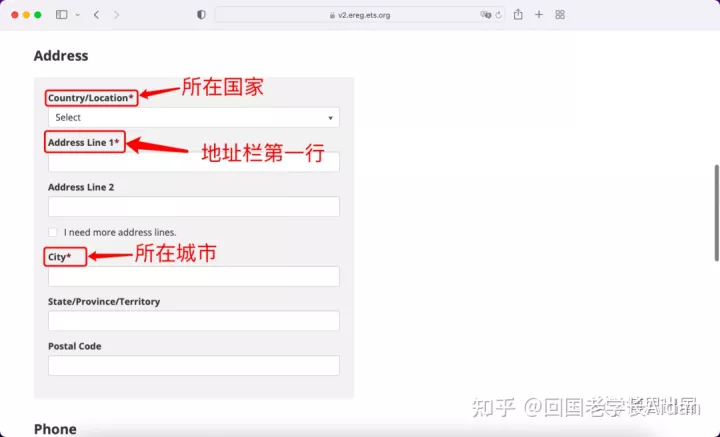The image size is (720, 437).
Task: Click the "State/Province/Territory" label text
Action: point(104,302)
